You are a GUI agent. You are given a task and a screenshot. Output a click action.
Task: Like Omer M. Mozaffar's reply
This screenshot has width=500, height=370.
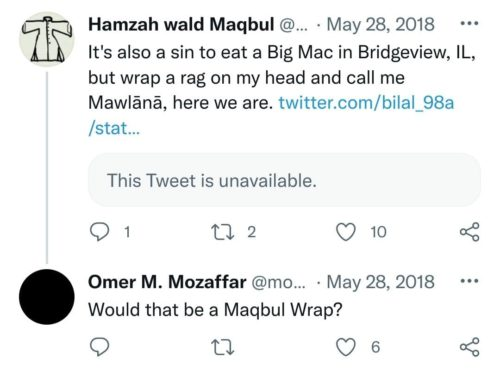coord(345,347)
